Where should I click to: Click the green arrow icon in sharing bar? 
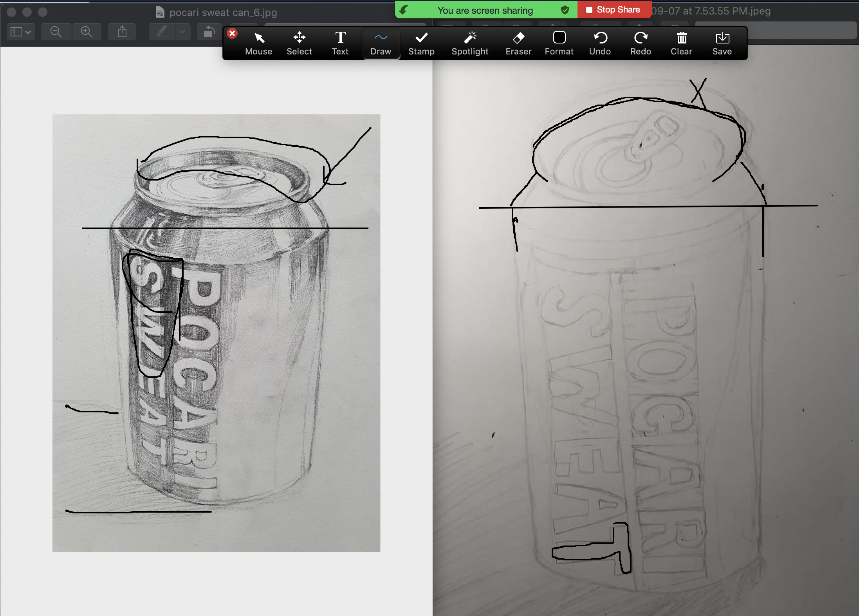(404, 10)
